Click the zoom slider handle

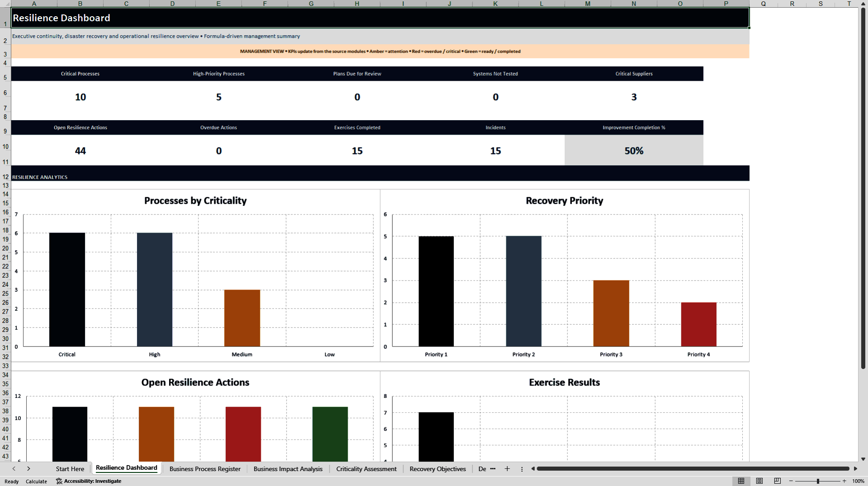pos(818,481)
